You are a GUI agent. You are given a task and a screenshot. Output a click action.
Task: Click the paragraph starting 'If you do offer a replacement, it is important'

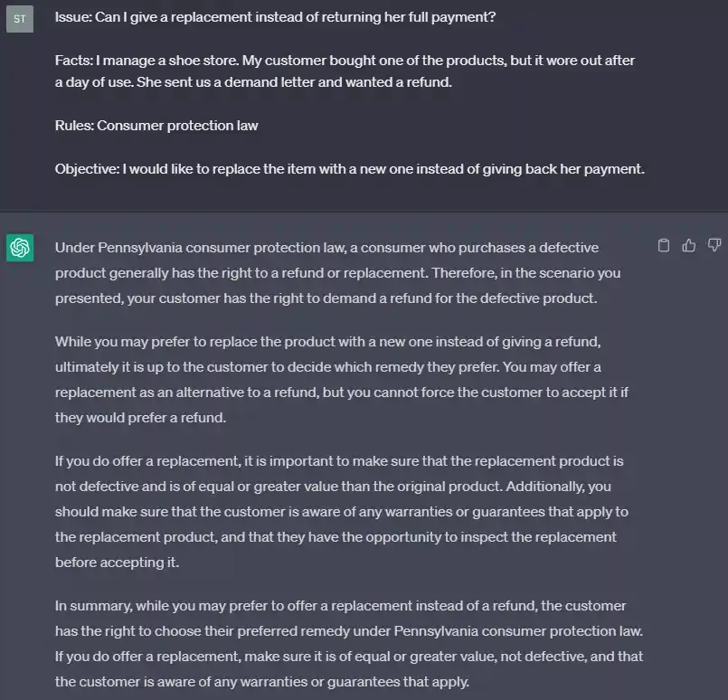(x=341, y=512)
